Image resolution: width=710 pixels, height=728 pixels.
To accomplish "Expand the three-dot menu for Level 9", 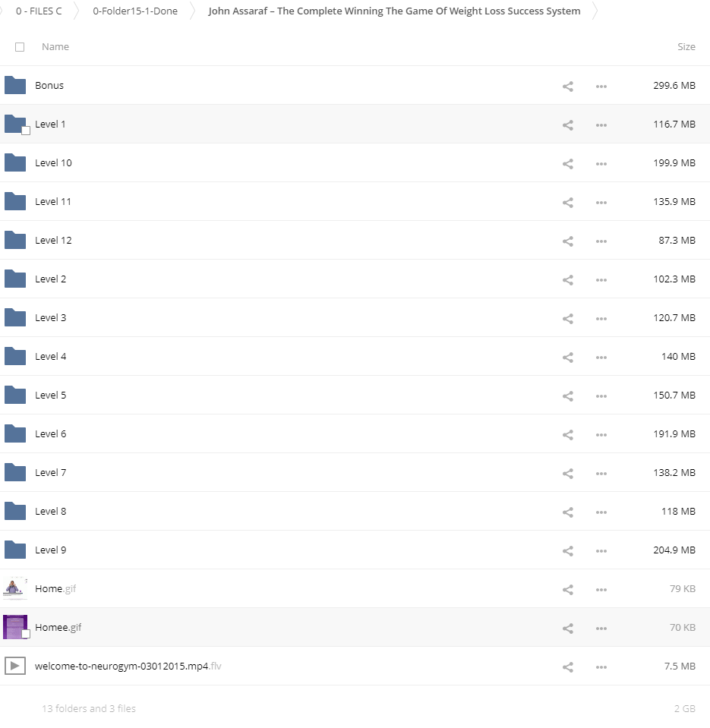I will [x=601, y=550].
